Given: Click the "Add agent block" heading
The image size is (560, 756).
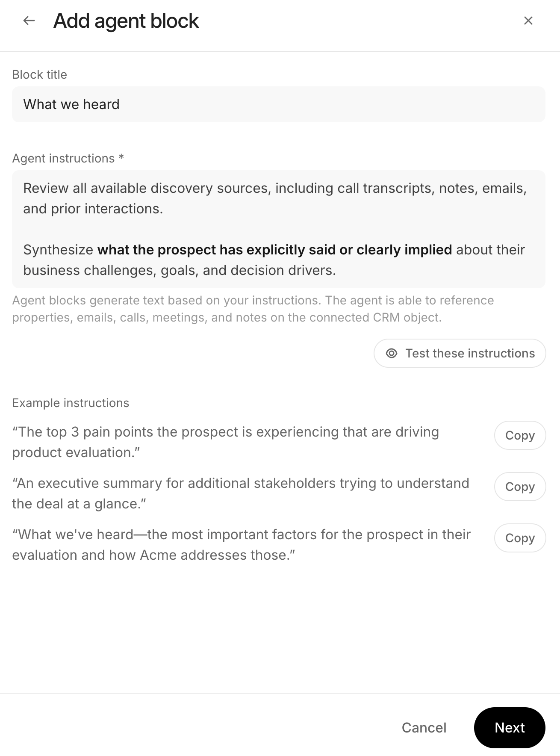Looking at the screenshot, I should [126, 21].
